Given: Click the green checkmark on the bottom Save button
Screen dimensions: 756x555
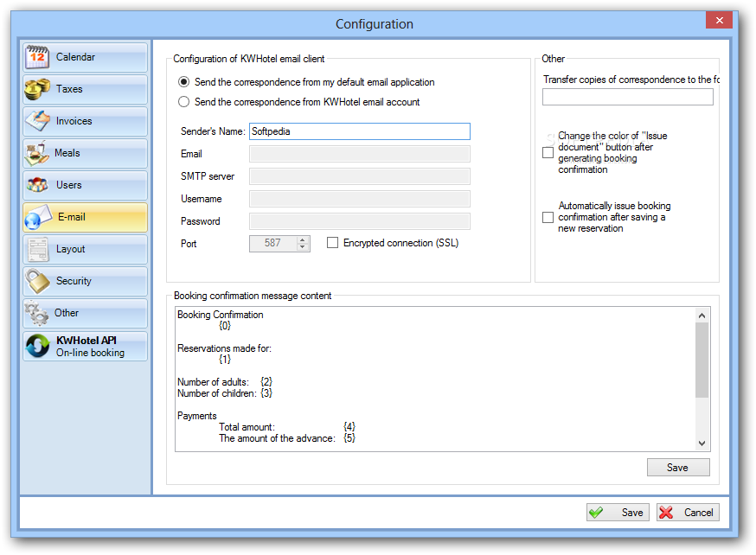Looking at the screenshot, I should 597,512.
